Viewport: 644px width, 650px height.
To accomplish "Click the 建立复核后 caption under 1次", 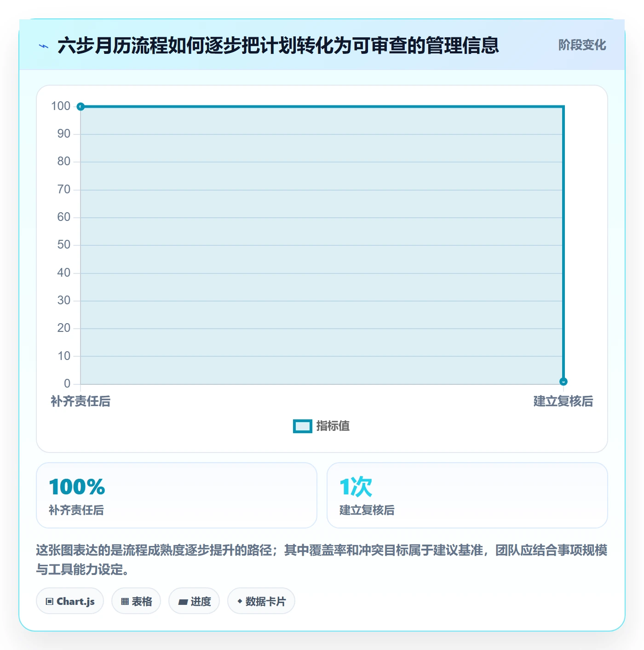I will [x=367, y=510].
